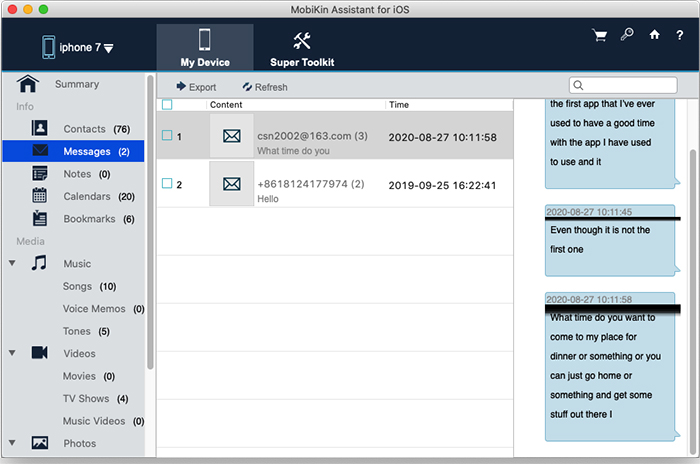Screen dimensions: 700x464
Task: Click the Contacts sidebar icon
Action: 40,128
